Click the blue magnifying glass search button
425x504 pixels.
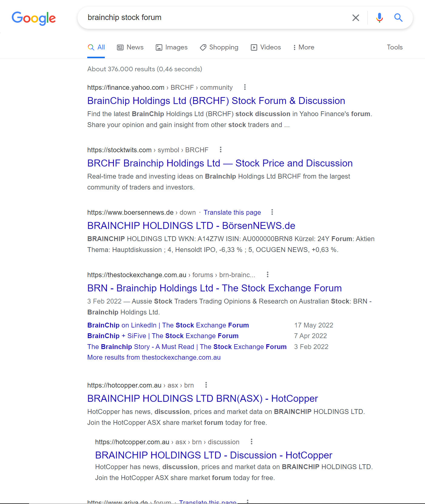pyautogui.click(x=398, y=18)
